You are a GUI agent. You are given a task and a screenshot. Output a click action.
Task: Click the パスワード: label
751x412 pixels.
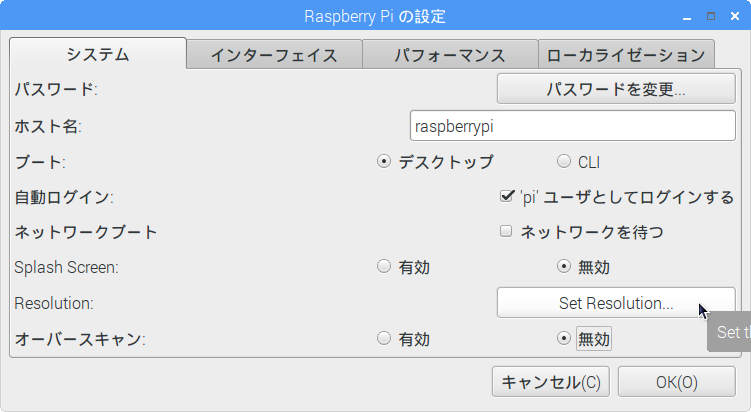click(56, 89)
